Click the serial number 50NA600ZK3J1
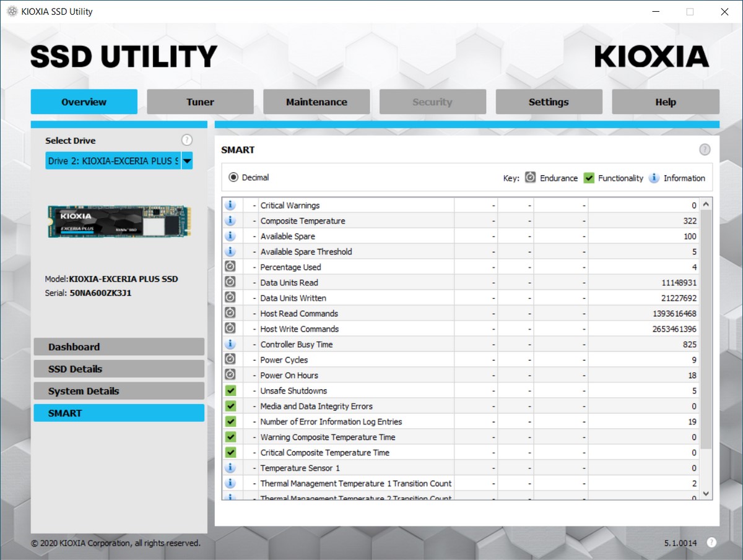Viewport: 743px width, 560px height. 100,293
